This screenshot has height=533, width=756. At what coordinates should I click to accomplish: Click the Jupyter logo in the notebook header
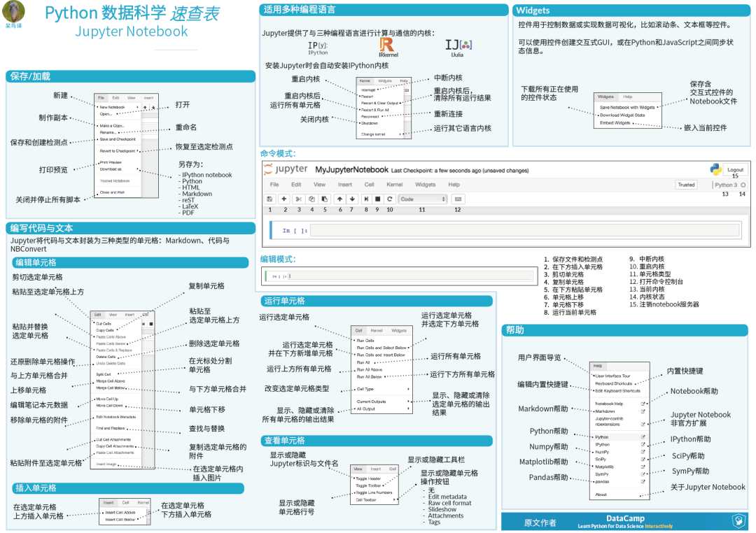[286, 169]
